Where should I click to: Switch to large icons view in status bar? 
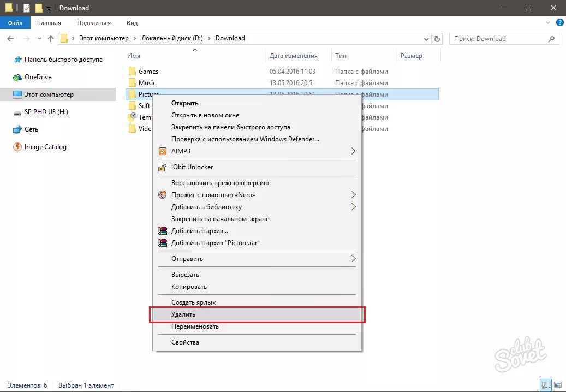point(558,385)
